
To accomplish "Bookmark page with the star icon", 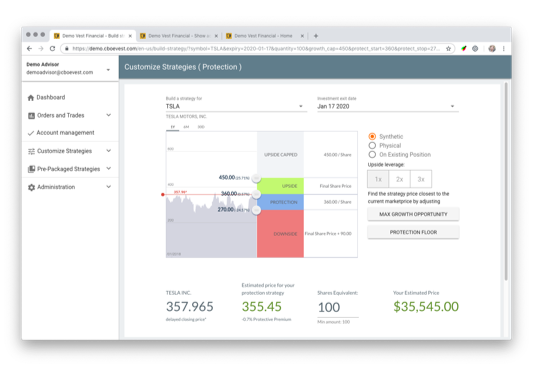I will (x=448, y=49).
